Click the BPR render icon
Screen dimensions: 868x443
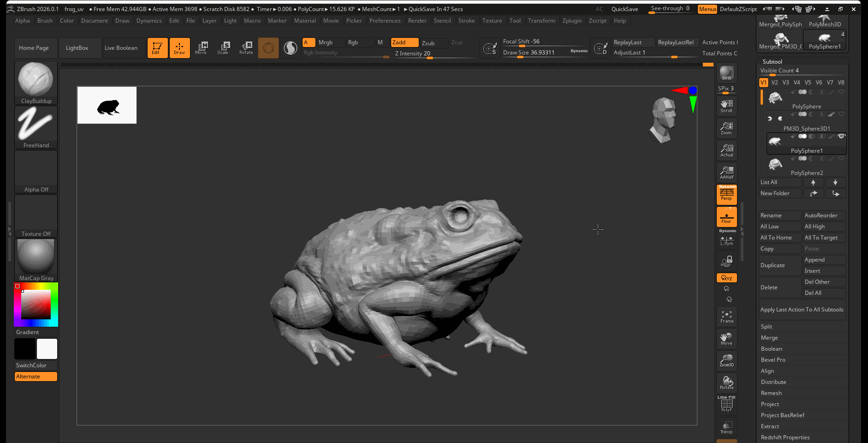[726, 73]
